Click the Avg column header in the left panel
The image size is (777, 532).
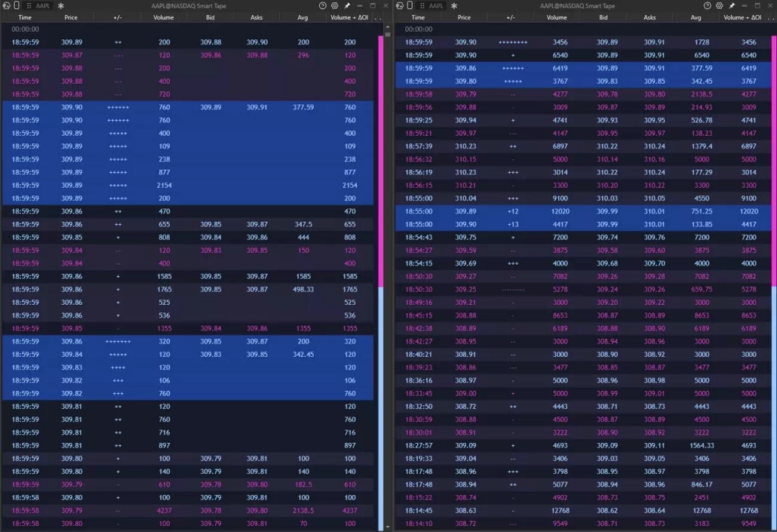pos(303,17)
